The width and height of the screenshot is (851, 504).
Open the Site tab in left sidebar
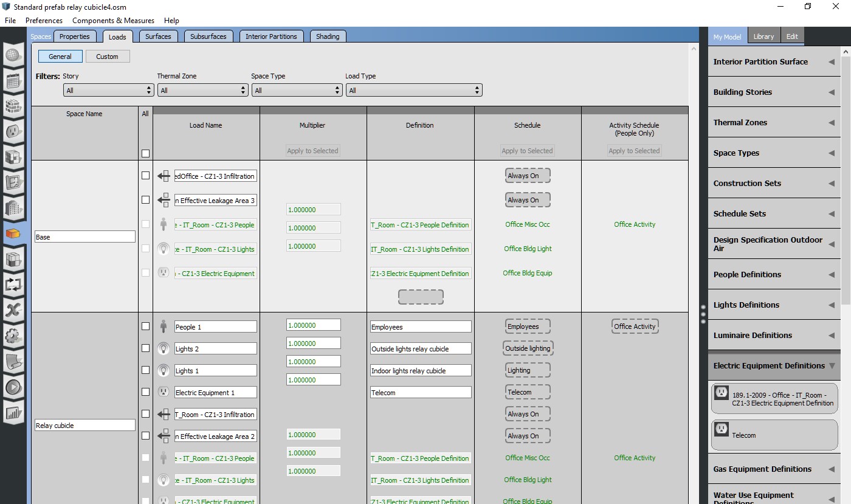click(13, 56)
